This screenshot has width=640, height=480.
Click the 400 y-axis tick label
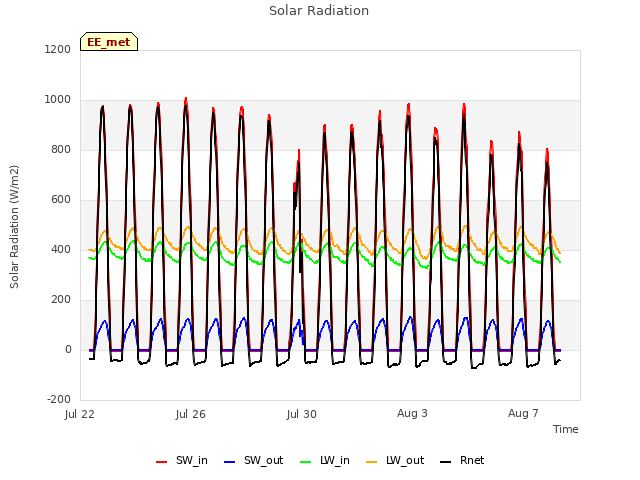click(x=61, y=250)
